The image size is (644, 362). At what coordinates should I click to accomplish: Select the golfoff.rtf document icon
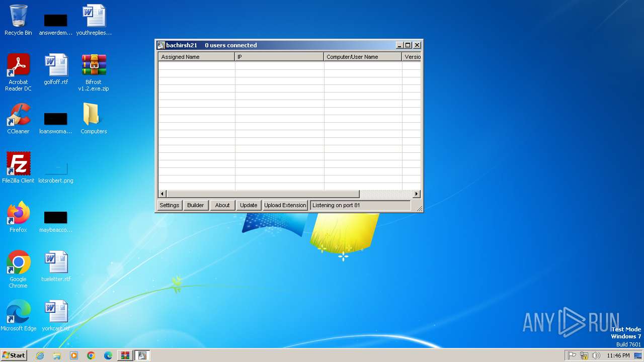[56, 69]
